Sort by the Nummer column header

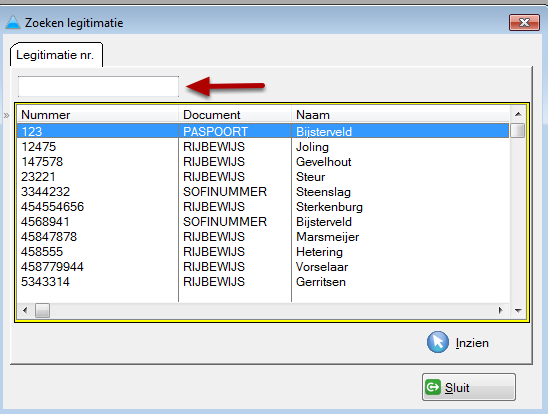point(98,115)
